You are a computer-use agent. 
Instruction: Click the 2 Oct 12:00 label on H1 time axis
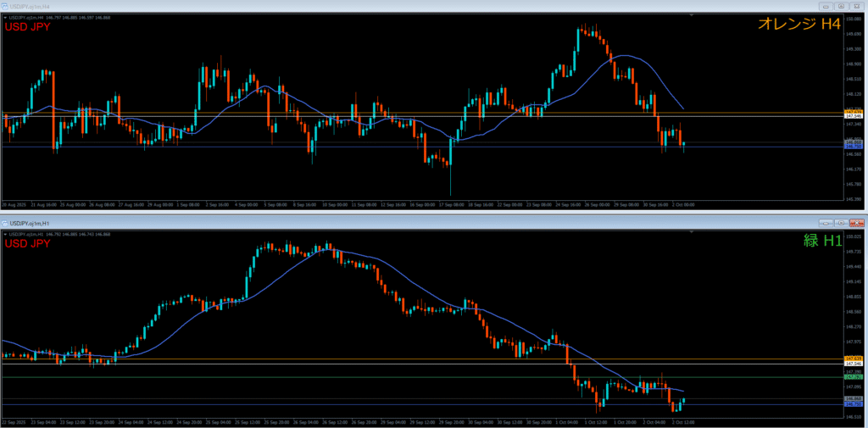[683, 422]
